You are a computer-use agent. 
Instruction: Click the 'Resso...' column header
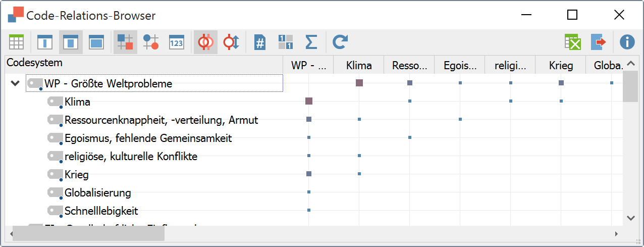coord(409,65)
